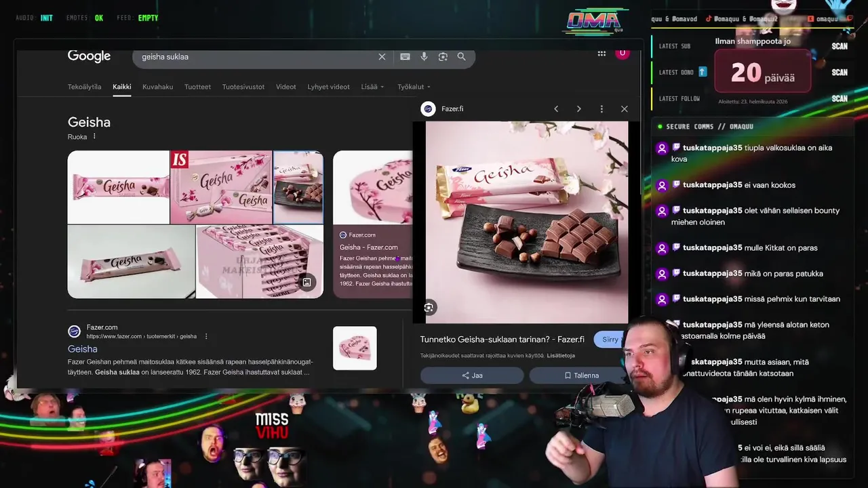Click blue donation icon beside Latest Dono
This screenshot has width=868, height=488.
(x=703, y=72)
